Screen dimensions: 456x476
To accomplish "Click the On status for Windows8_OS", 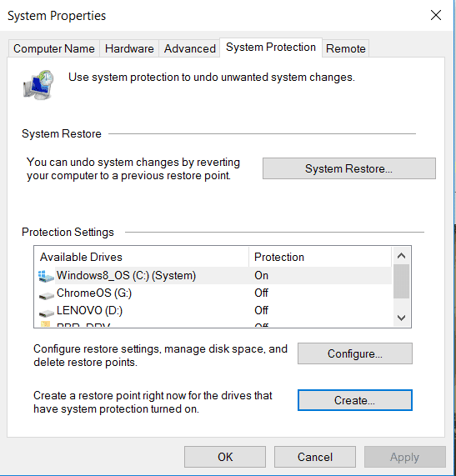I will coord(262,275).
